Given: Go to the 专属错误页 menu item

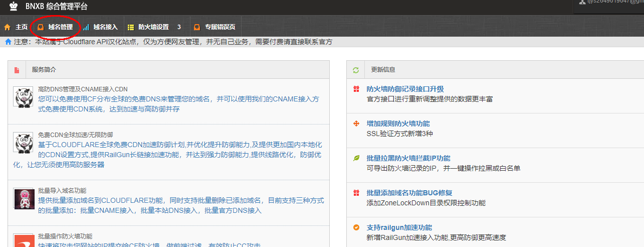Looking at the screenshot, I should (220, 27).
